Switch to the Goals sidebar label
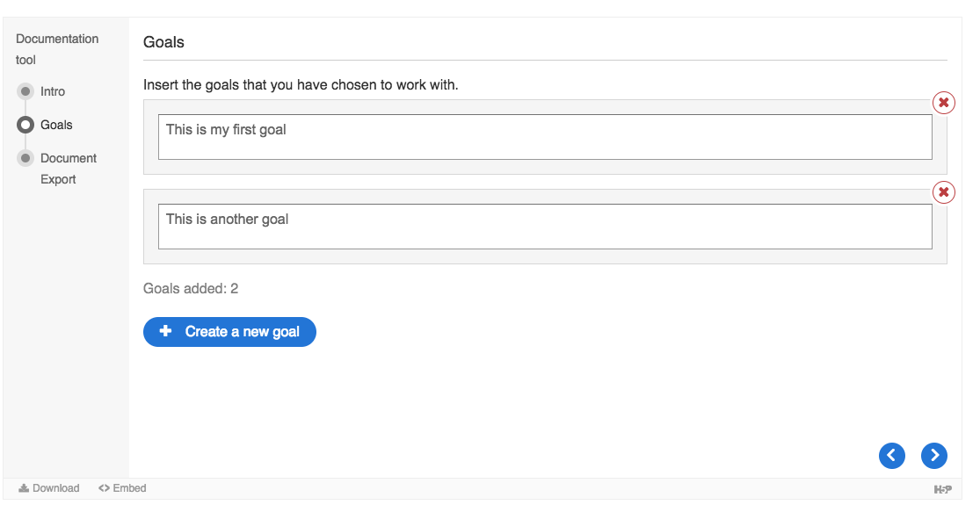Screen dimensions: 980x512 [x=56, y=125]
